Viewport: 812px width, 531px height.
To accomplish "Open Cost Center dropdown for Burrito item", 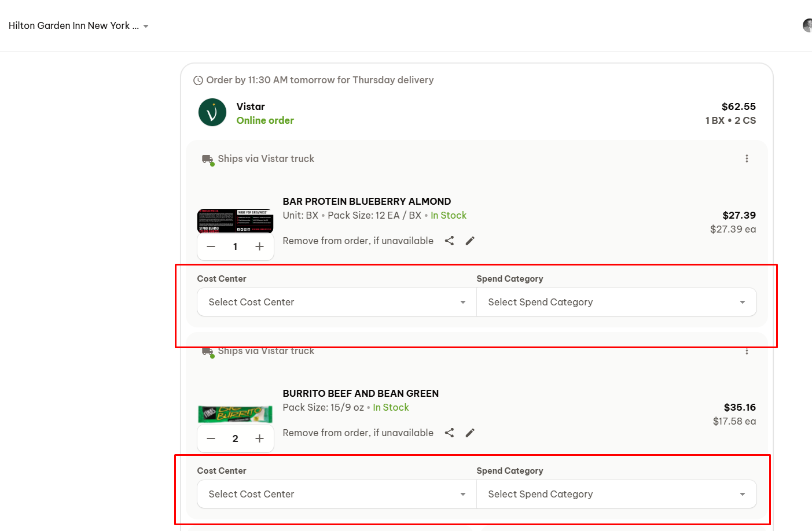I will click(x=337, y=494).
